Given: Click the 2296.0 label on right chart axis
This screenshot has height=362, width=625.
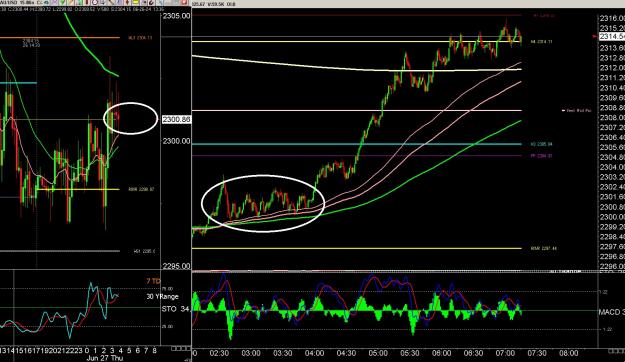Looking at the screenshot, I should (612, 267).
